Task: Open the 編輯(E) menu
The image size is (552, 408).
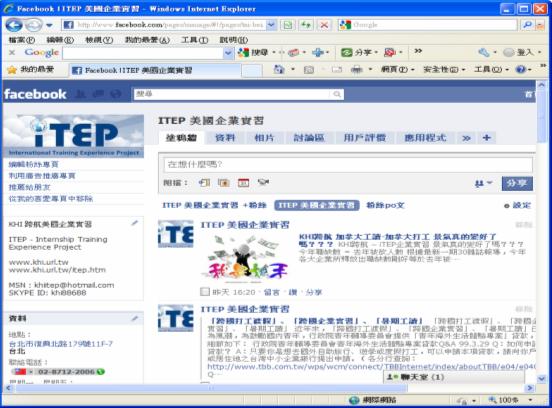Action: pyautogui.click(x=60, y=40)
